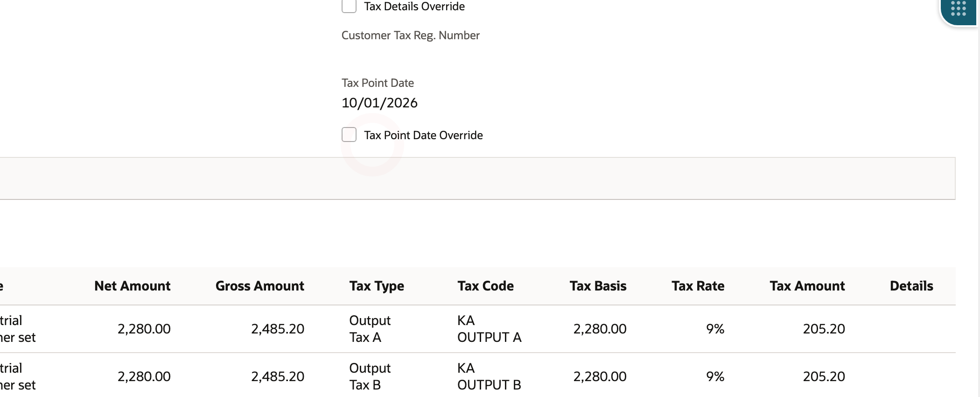Enable the Tax Details Override checkbox
This screenshot has width=980, height=397.
click(349, 6)
